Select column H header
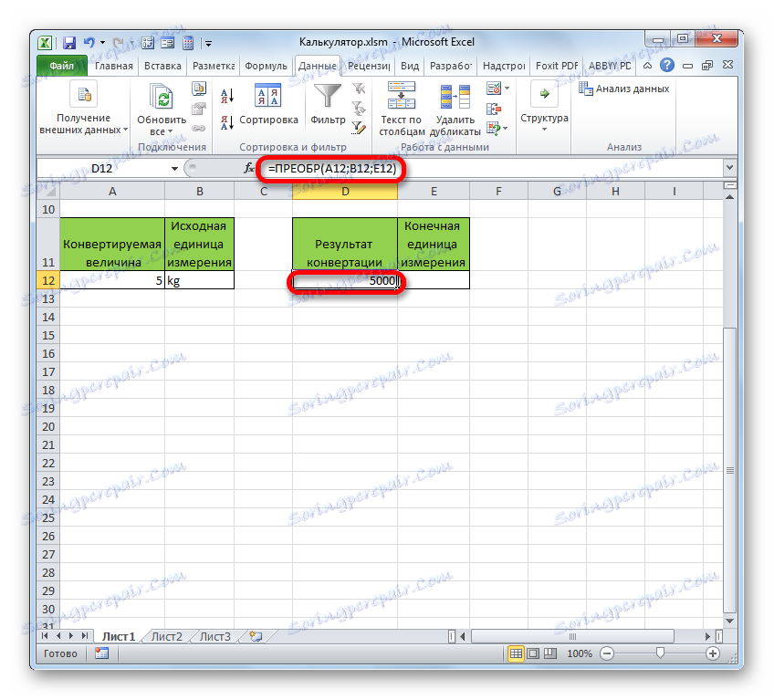 point(615,191)
